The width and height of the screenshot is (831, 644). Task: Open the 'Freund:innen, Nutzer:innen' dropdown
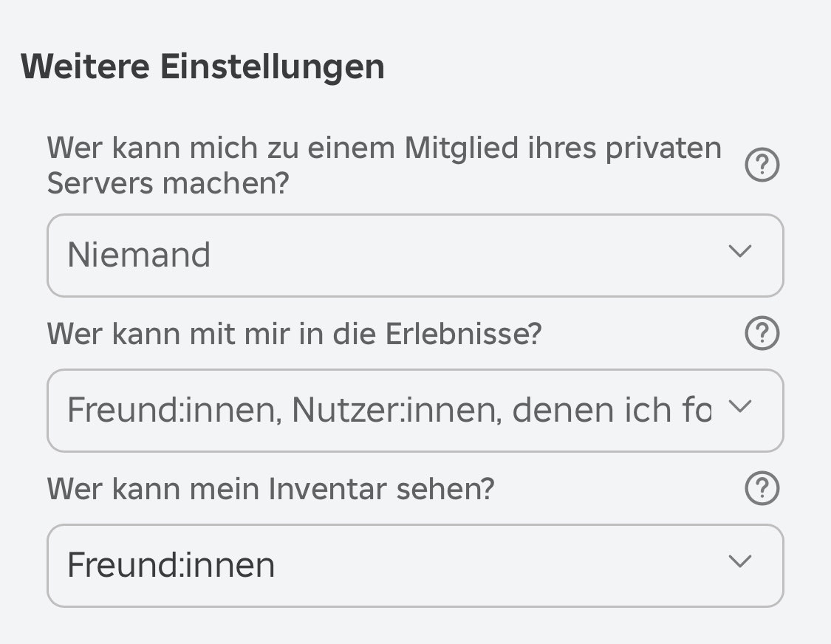[x=415, y=411]
